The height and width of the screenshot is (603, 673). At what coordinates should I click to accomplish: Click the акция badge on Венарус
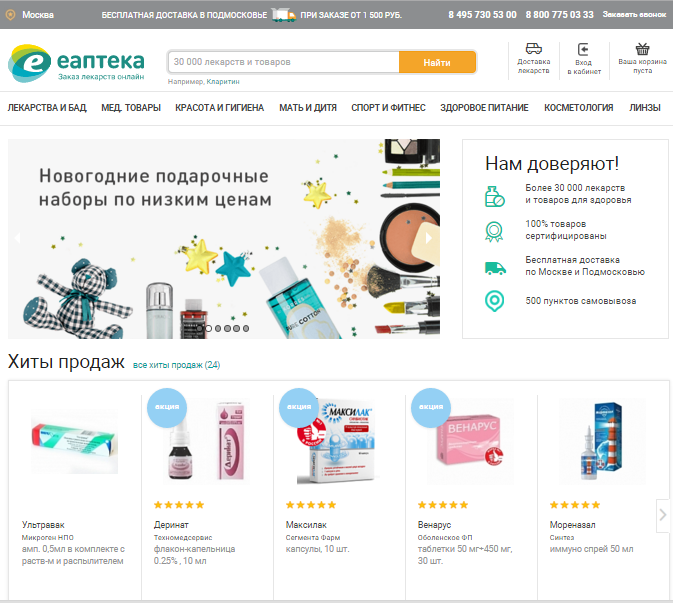click(431, 408)
